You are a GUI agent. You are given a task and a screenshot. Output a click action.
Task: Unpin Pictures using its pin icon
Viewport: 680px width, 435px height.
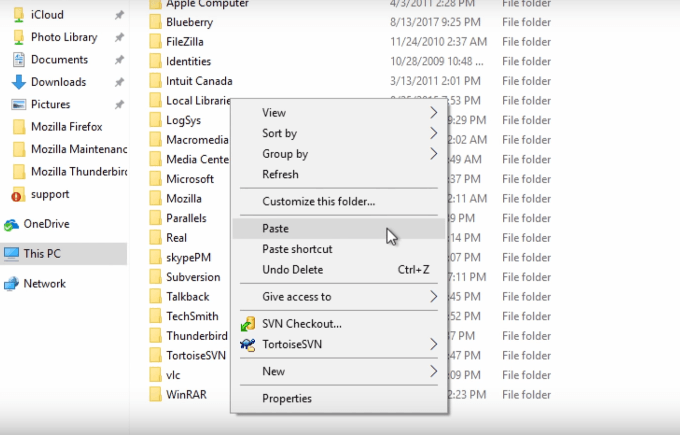119,105
